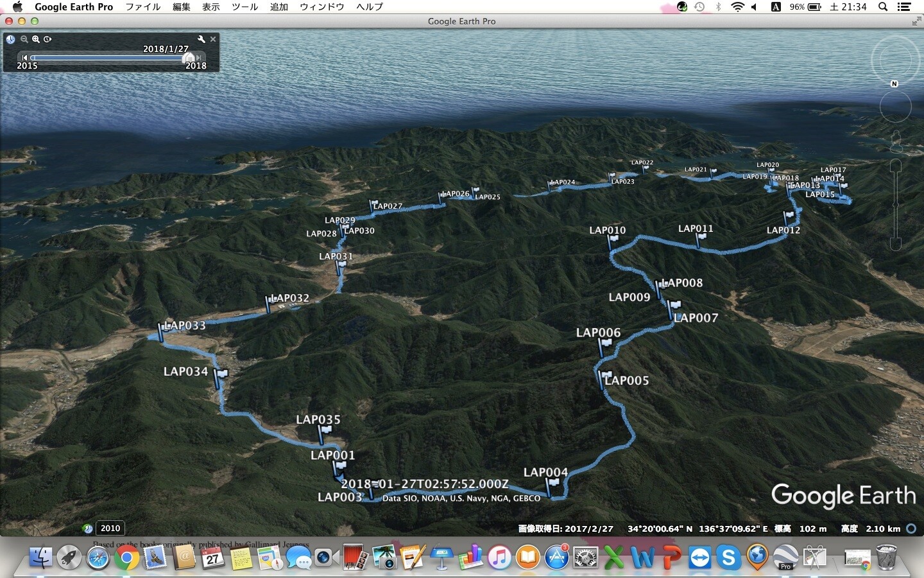Click the 2010 historical imagery button

point(110,528)
